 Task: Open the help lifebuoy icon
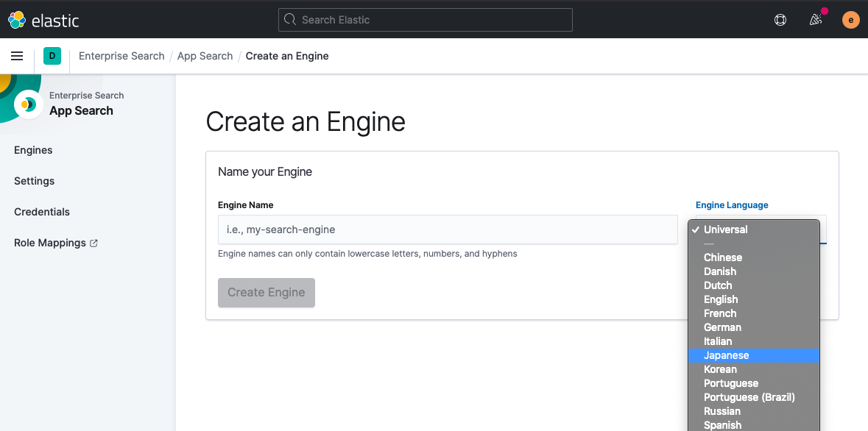click(780, 20)
